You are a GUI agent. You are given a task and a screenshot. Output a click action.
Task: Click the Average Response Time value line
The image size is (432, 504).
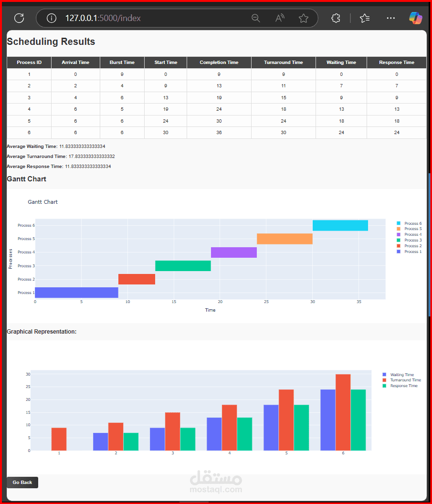coord(59,166)
